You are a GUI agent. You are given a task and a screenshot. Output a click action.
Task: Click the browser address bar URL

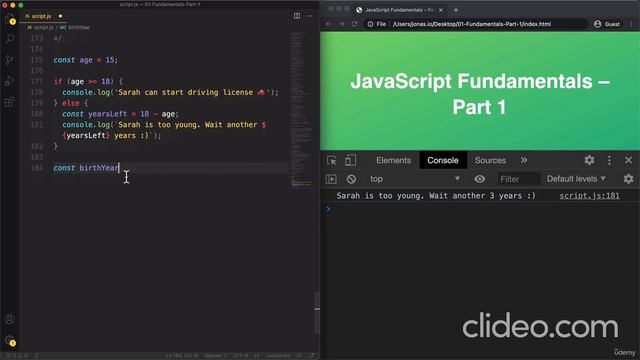472,24
